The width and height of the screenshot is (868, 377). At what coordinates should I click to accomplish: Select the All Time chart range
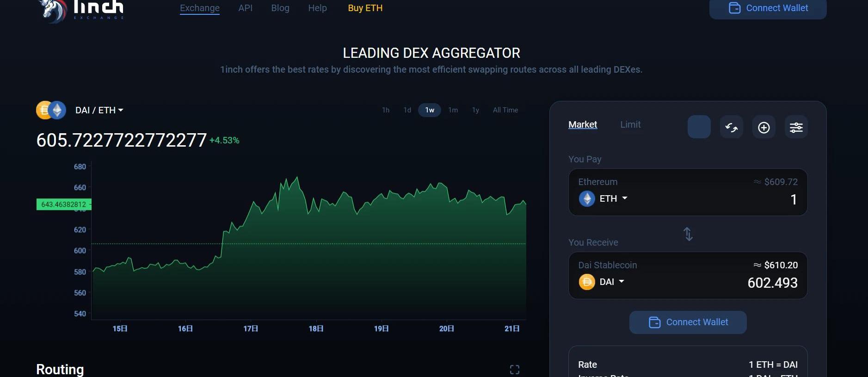click(x=505, y=110)
